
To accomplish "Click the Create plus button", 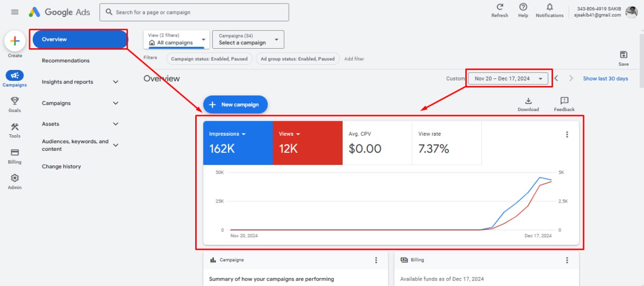I will (15, 41).
